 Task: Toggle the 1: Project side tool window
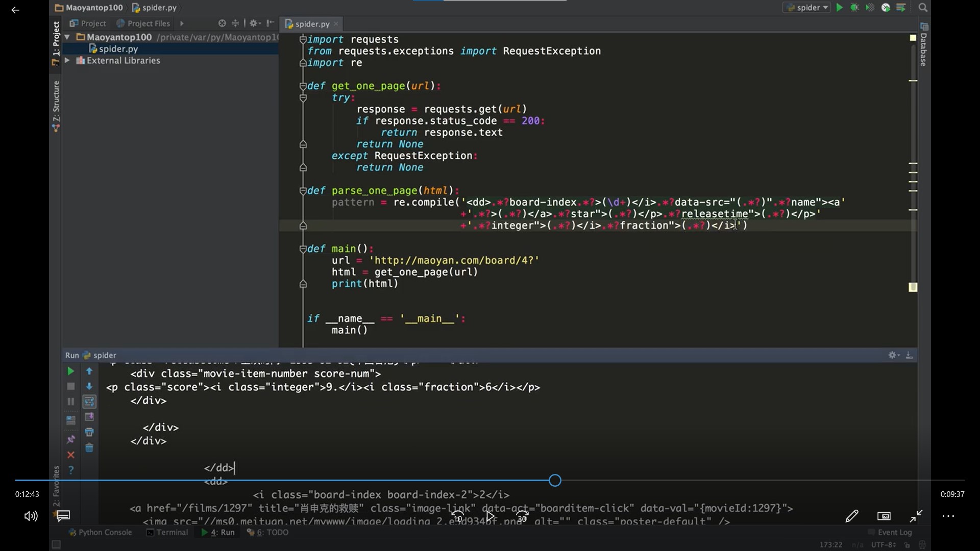[x=56, y=44]
